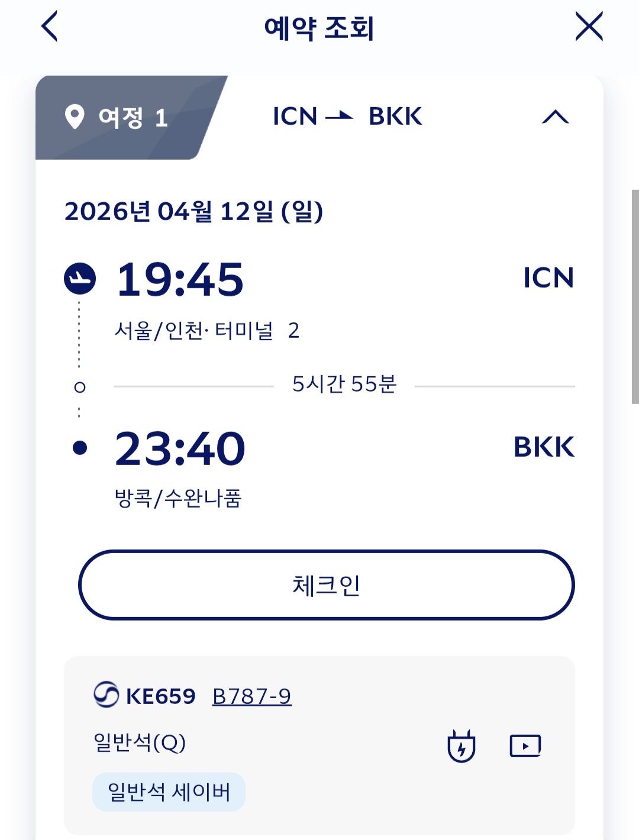Tap the stopover circle marker on the timeline
Image resolution: width=639 pixels, height=840 pixels.
[80, 387]
